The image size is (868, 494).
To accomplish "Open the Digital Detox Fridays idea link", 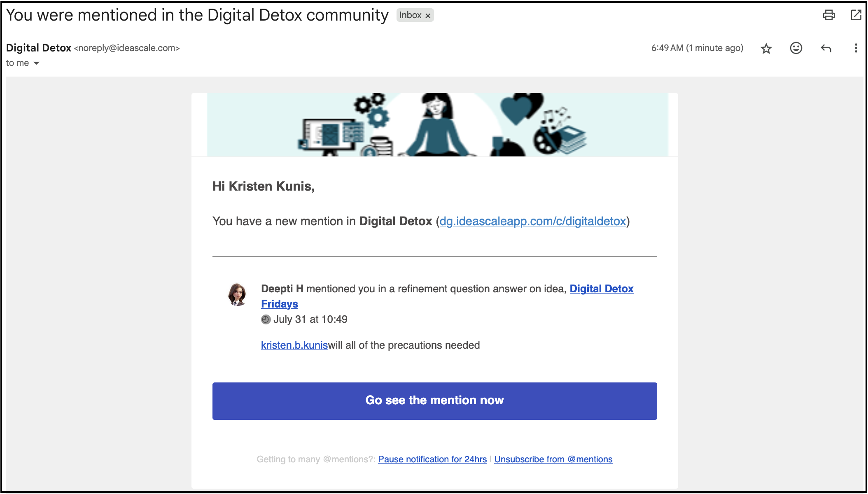I will [x=447, y=296].
